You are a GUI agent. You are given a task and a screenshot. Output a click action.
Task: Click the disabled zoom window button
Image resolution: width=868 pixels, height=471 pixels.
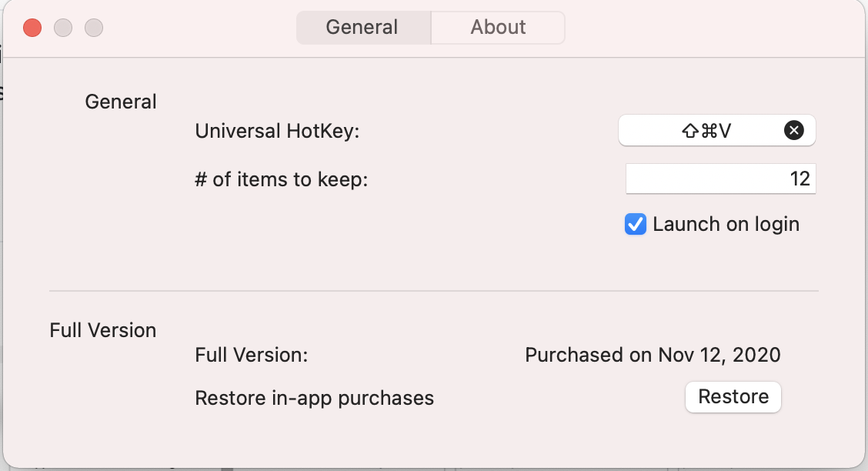pyautogui.click(x=94, y=28)
